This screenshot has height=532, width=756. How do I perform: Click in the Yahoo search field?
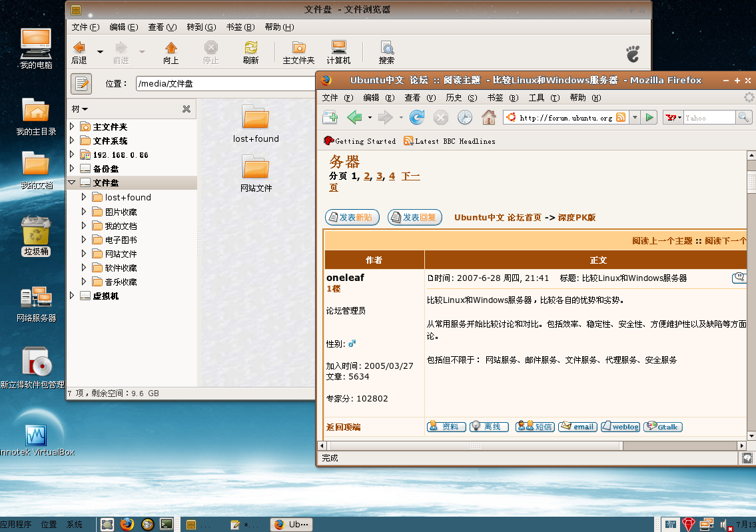pos(709,118)
